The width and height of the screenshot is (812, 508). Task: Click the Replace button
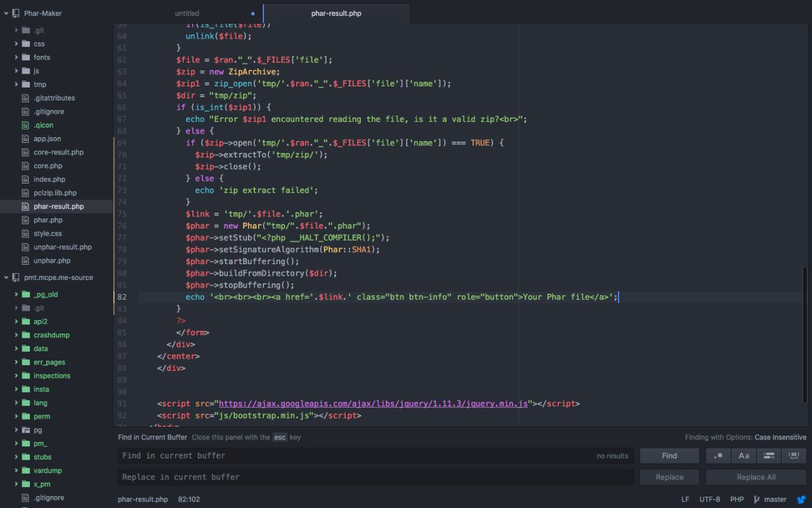click(x=669, y=478)
